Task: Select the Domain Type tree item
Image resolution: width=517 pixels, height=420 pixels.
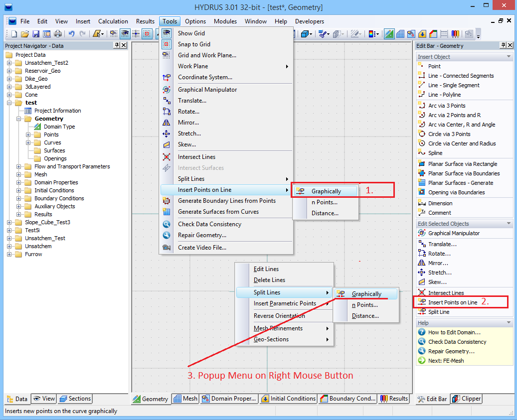Action: [x=59, y=127]
